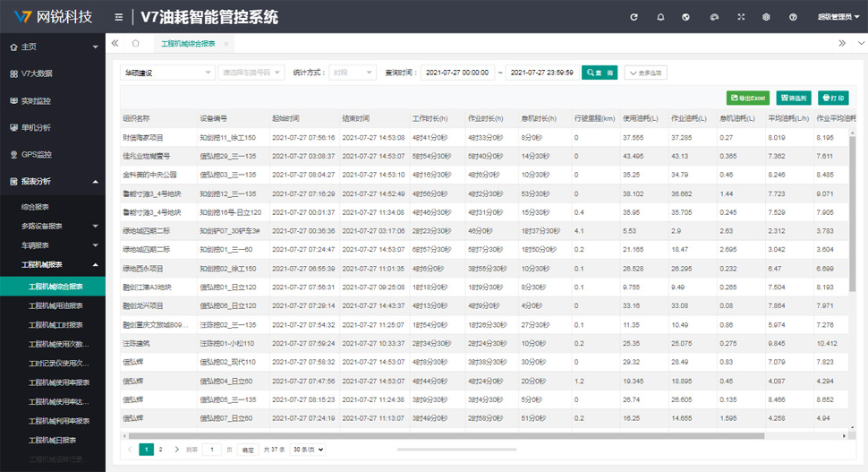
Task: Open V7大数据 in the sidebar
Action: pos(53,73)
